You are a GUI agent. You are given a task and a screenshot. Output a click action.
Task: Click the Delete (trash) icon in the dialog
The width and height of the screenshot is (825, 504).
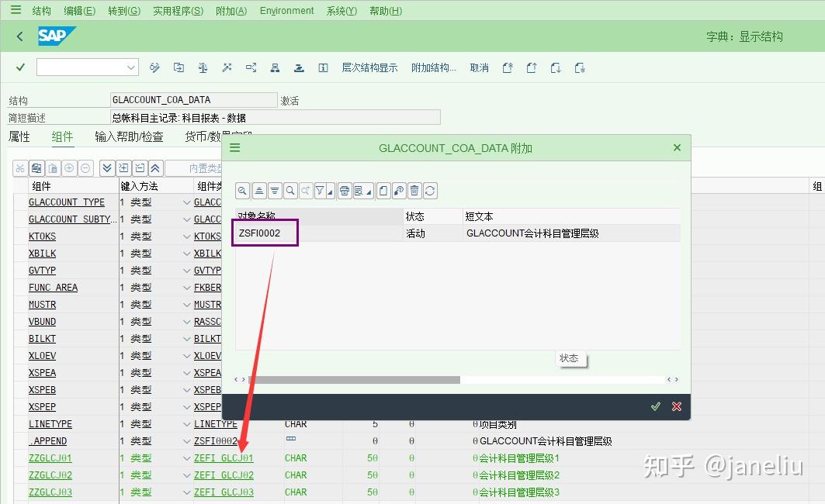[x=414, y=190]
